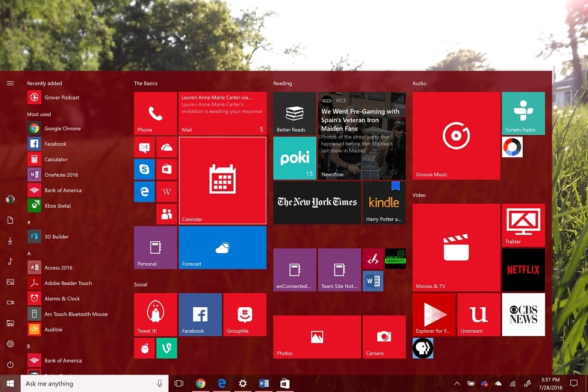Open the Netflix tile
The height and width of the screenshot is (392, 588).
(x=523, y=270)
